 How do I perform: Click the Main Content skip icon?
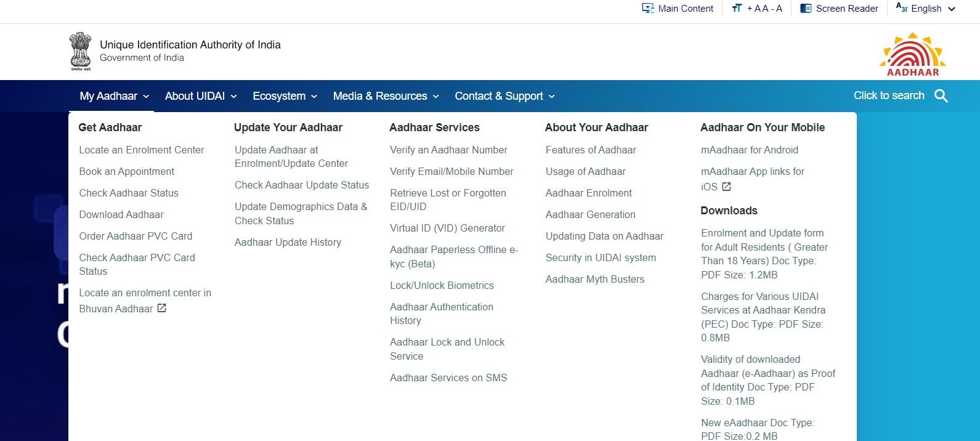point(647,9)
